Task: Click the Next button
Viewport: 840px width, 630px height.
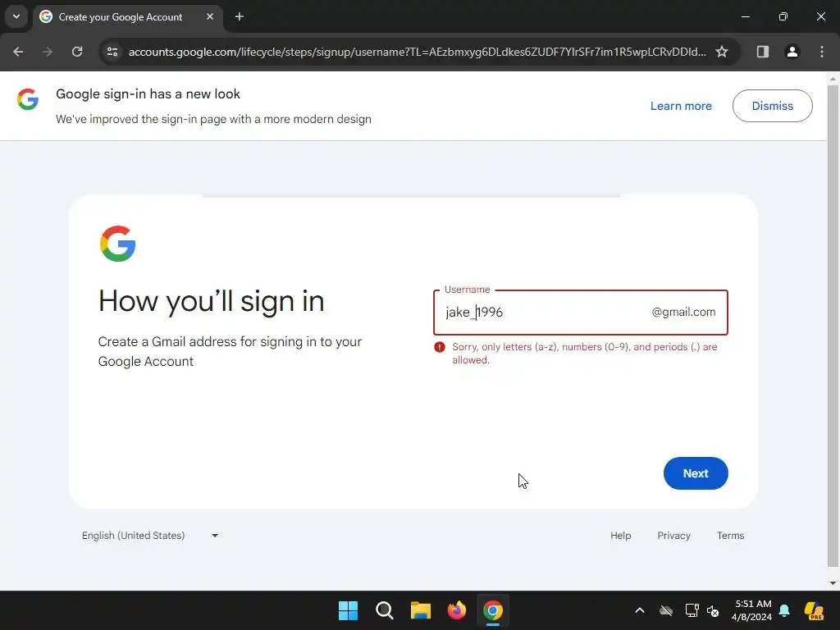Action: pyautogui.click(x=696, y=473)
